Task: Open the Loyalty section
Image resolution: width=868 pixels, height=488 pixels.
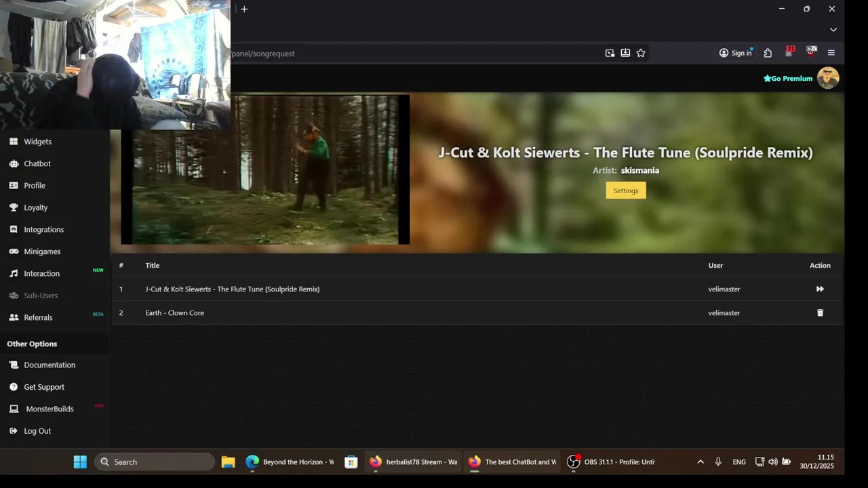Action: coord(36,207)
